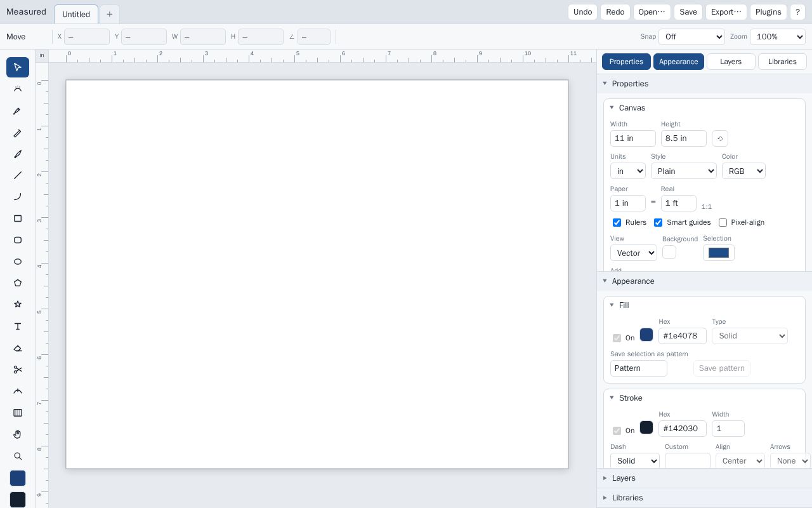This screenshot has height=508, width=812.
Task: Select the Move arrow tool
Action: (18, 67)
